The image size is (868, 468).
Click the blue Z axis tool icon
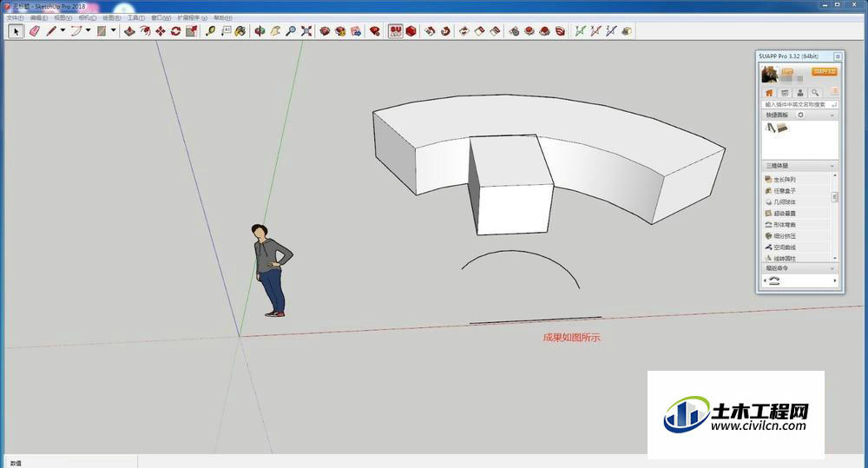pos(610,31)
